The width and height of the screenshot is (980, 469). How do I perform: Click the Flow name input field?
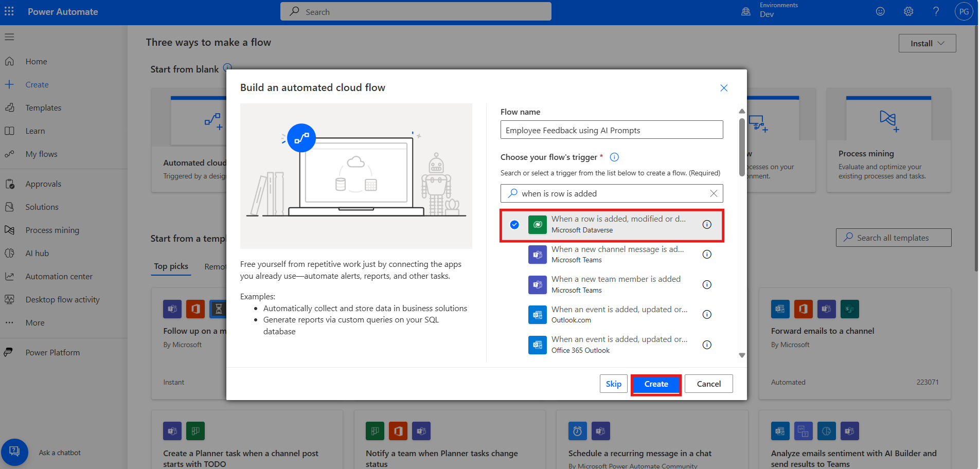(x=611, y=130)
